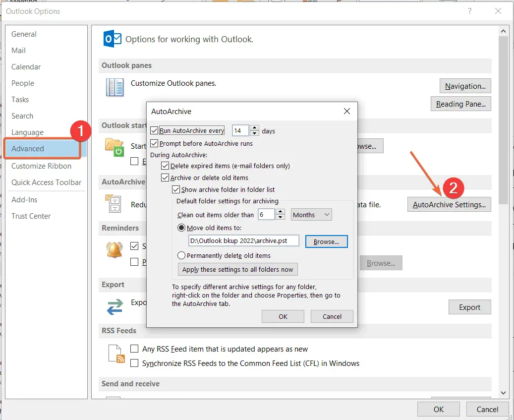Click scrollbar up arrow in options pane
This screenshot has height=420, width=514.
tap(504, 31)
